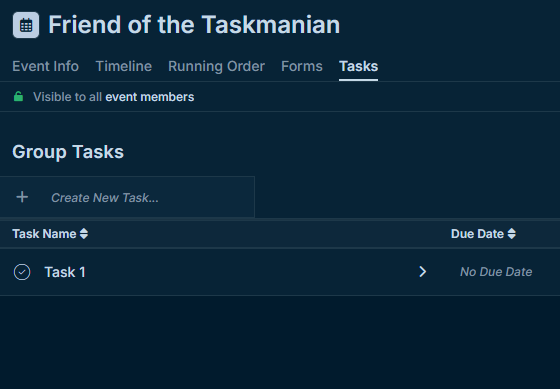The height and width of the screenshot is (389, 560).
Task: Go to the Running Order tab
Action: pyautogui.click(x=216, y=66)
